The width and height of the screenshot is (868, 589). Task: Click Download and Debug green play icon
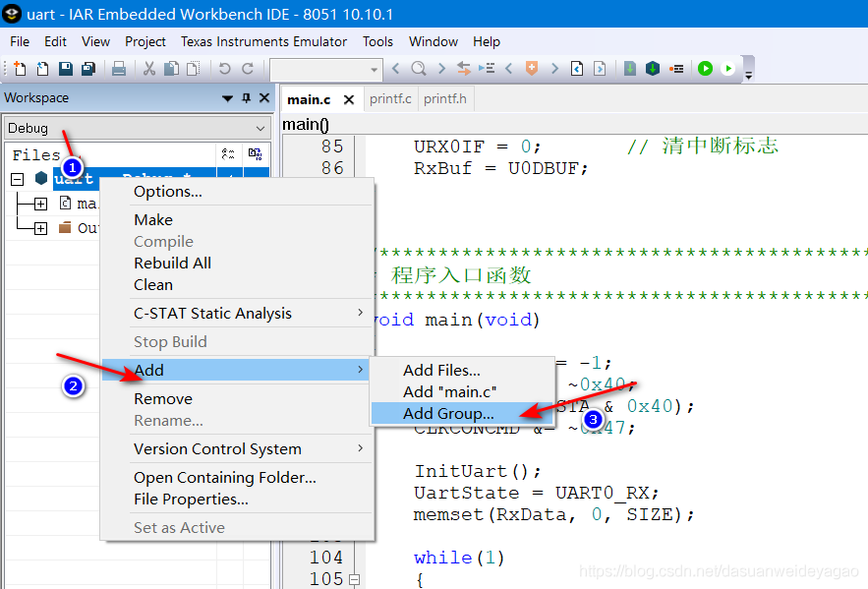click(705, 69)
